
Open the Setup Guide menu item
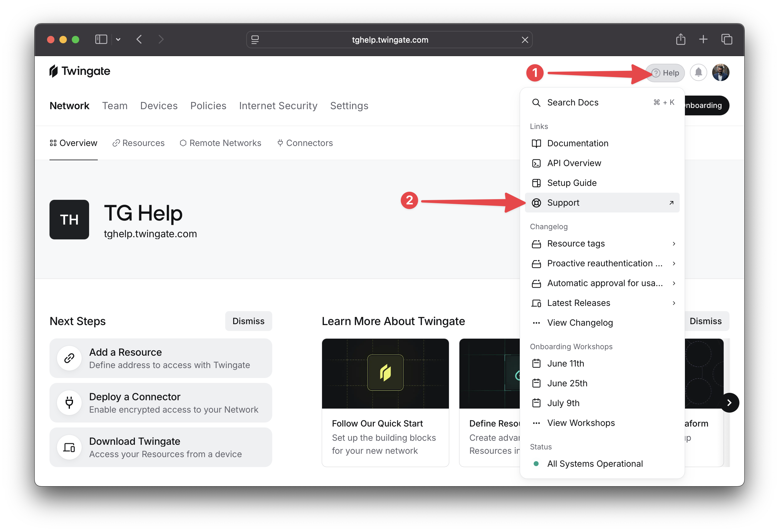coord(602,183)
